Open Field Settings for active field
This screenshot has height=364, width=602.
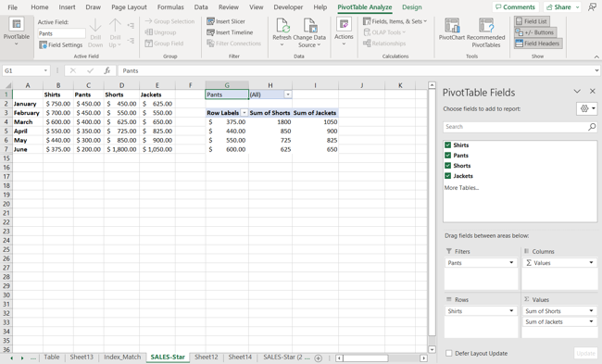tap(60, 45)
